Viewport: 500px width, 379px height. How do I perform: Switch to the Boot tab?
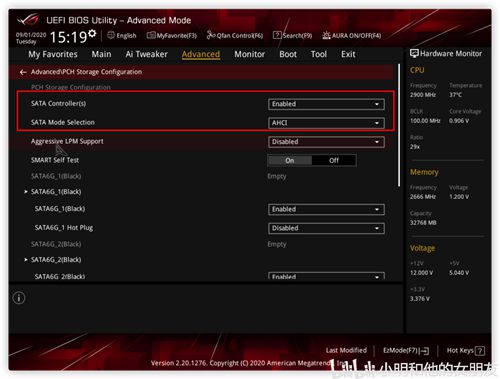pos(288,54)
